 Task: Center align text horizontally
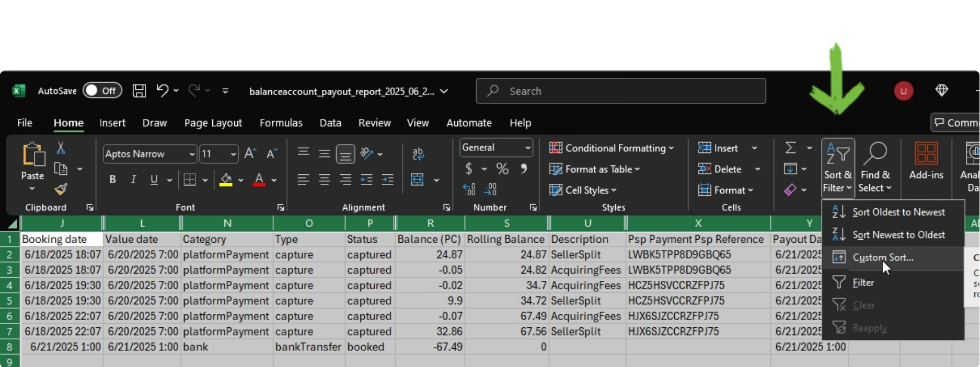[324, 180]
